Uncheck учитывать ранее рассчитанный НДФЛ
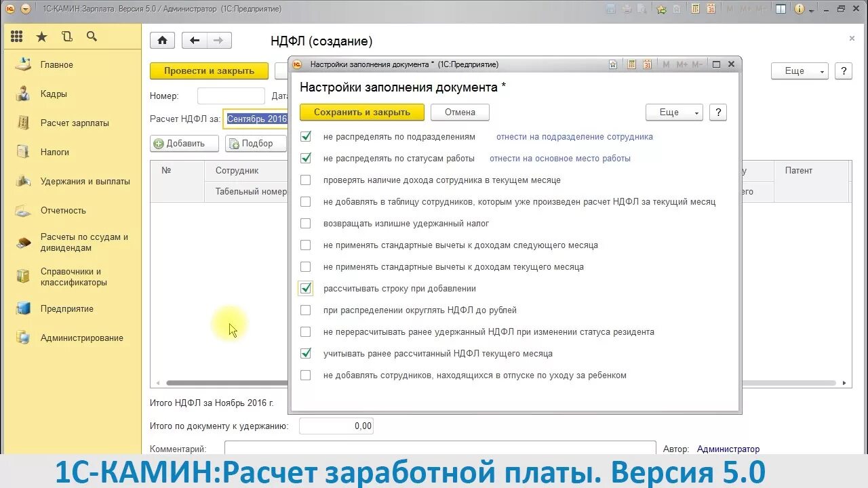868x488 pixels. [306, 354]
